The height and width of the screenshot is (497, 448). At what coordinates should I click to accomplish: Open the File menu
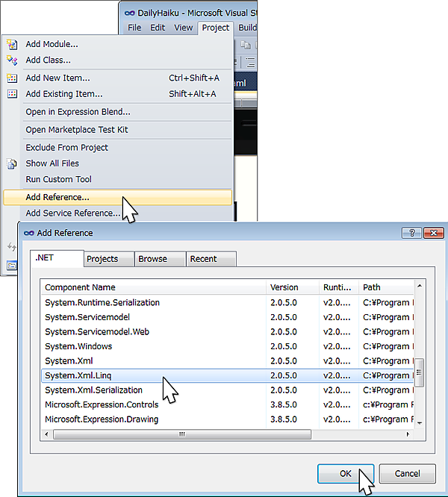pos(134,28)
